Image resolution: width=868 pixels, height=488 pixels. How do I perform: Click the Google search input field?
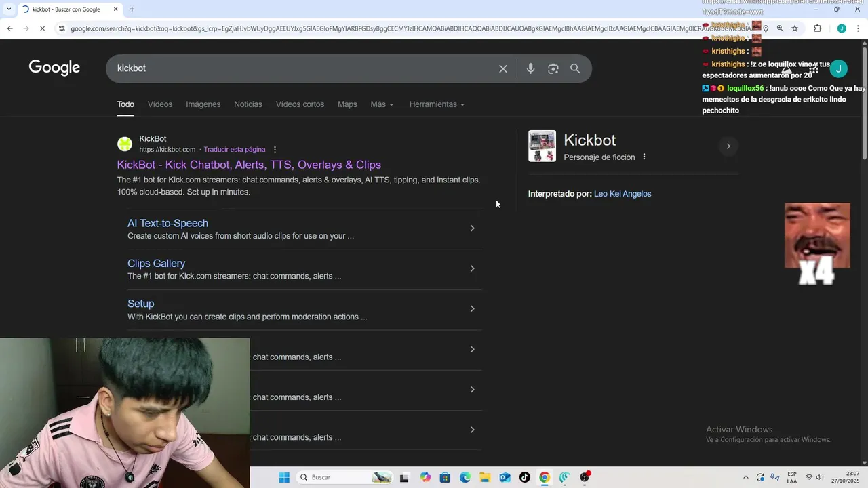coord(303,68)
